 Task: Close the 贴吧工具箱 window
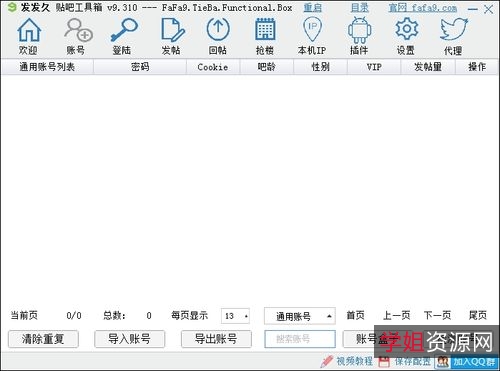(x=489, y=9)
